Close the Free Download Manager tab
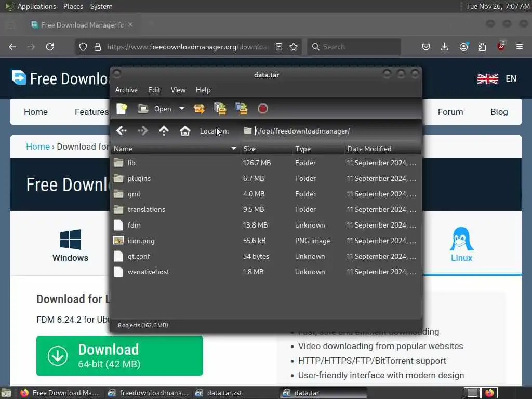Screen dimensions: 532x399 pos(130,25)
